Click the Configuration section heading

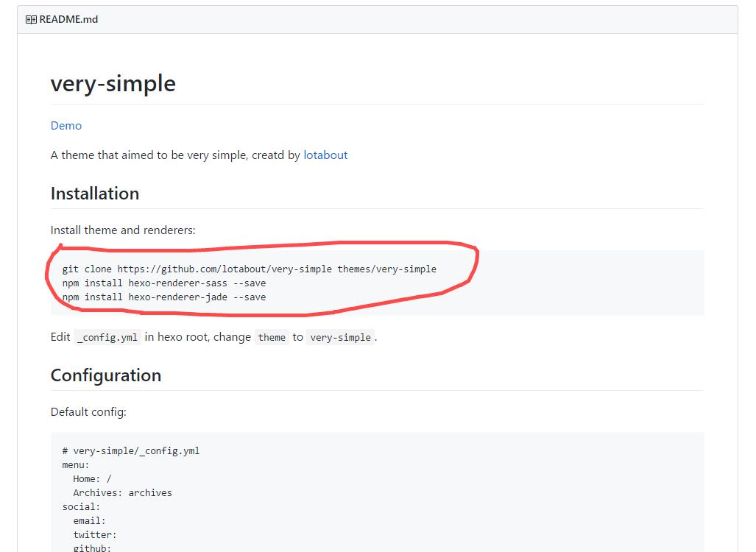106,375
